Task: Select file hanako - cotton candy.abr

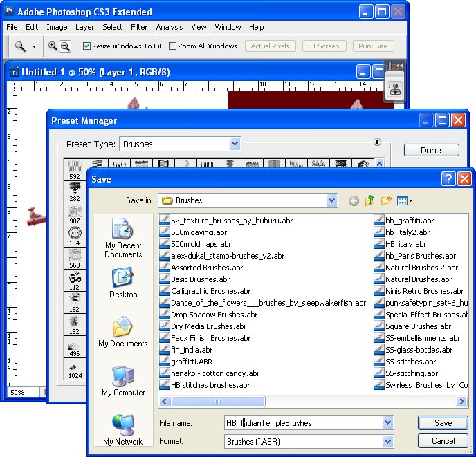Action: pos(210,373)
